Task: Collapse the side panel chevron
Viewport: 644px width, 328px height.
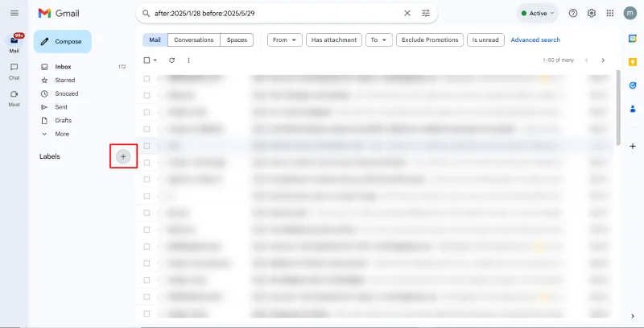Action: (633, 316)
